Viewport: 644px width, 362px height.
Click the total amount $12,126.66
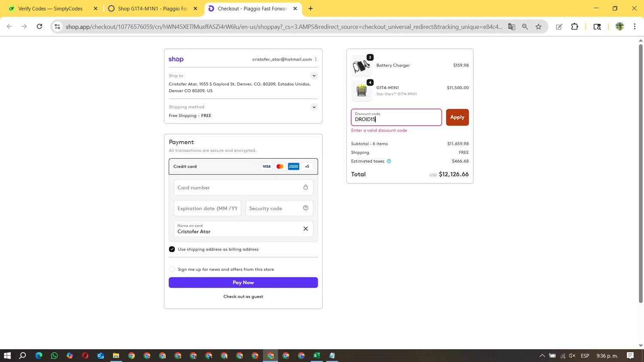pos(454,174)
